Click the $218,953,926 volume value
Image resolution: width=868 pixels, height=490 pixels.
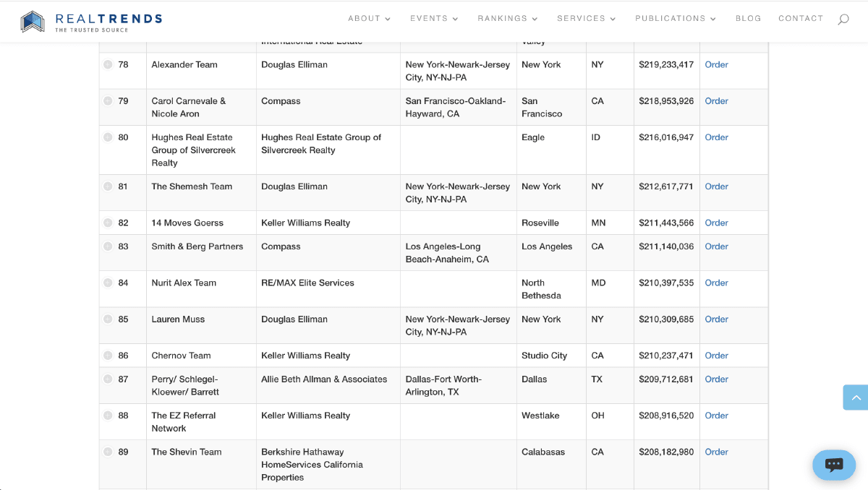[x=666, y=101]
